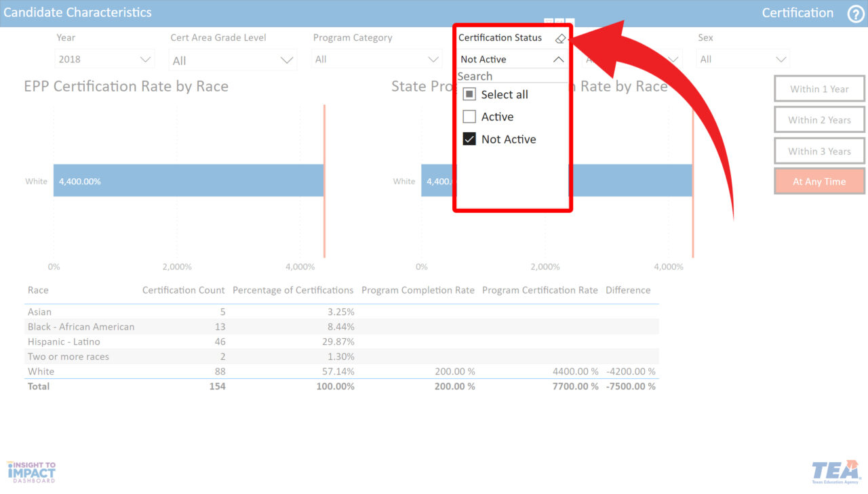Check the Active status checkbox
This screenshot has height=494, width=868.
coord(469,117)
